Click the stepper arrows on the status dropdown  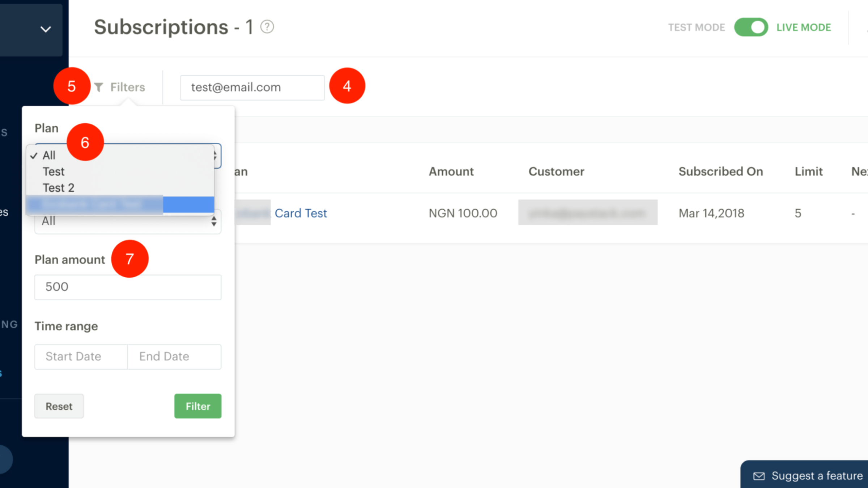214,221
